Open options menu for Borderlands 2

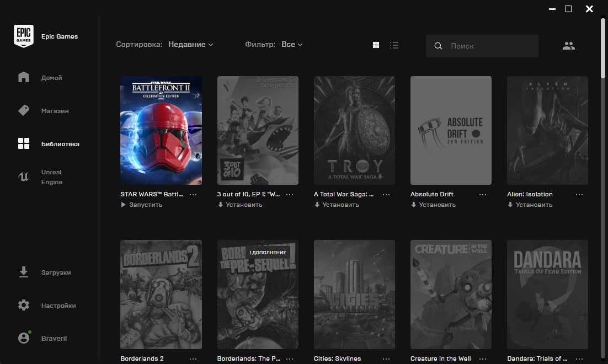[x=193, y=359]
